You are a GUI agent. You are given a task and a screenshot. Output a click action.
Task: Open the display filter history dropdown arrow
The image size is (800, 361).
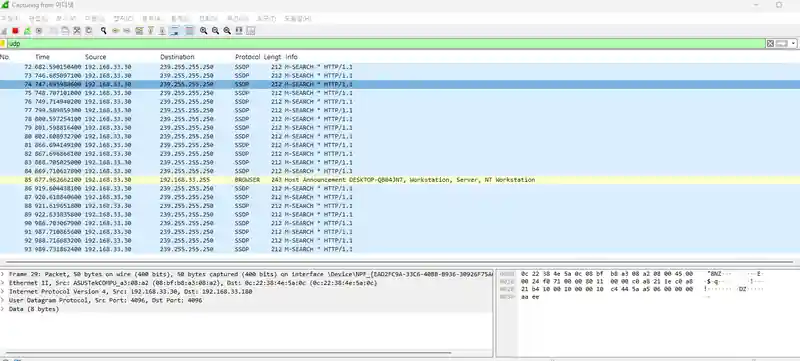(793, 44)
